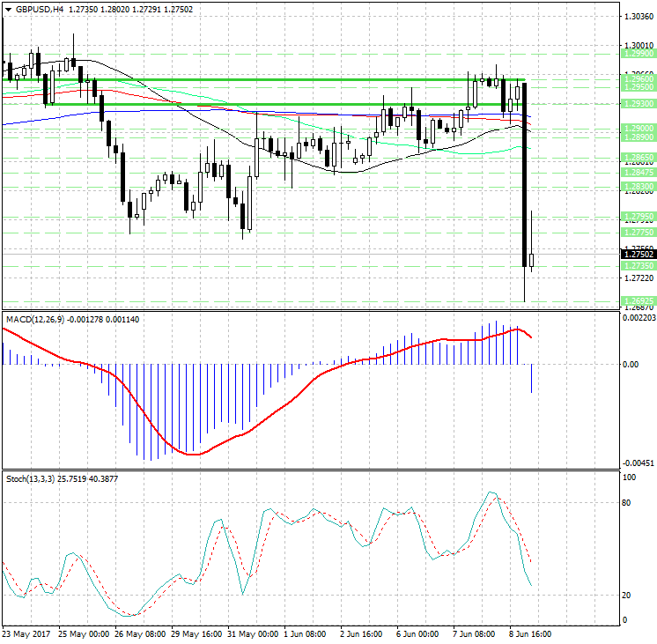The width and height of the screenshot is (657, 644).
Task: Click the MACD scale value 0.002203
Action: pyautogui.click(x=639, y=318)
